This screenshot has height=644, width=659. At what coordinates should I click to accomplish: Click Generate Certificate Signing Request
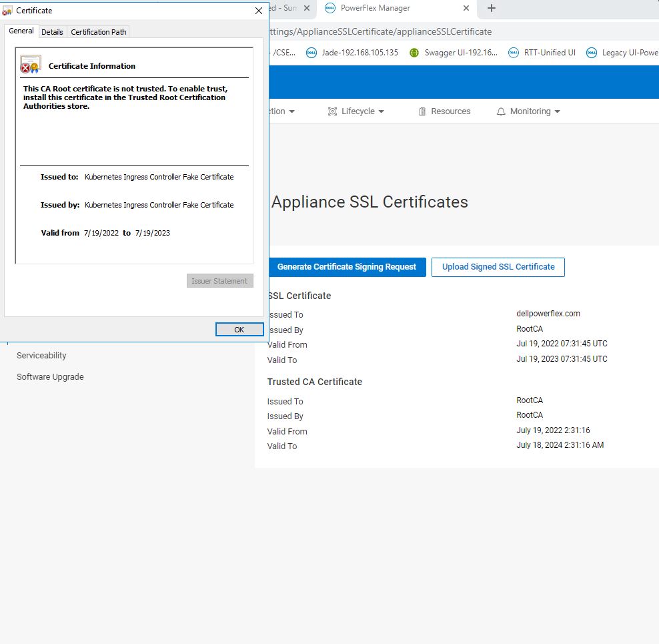click(x=347, y=267)
